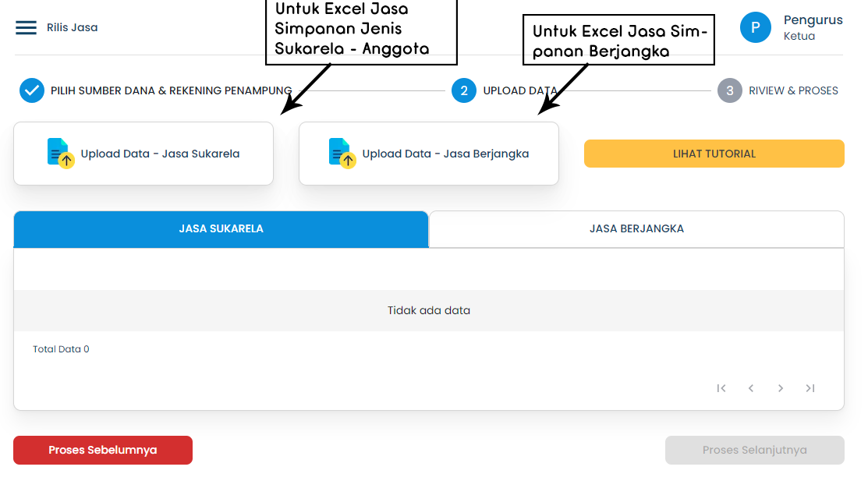Click the Proses Sebelumnya button

[102, 450]
